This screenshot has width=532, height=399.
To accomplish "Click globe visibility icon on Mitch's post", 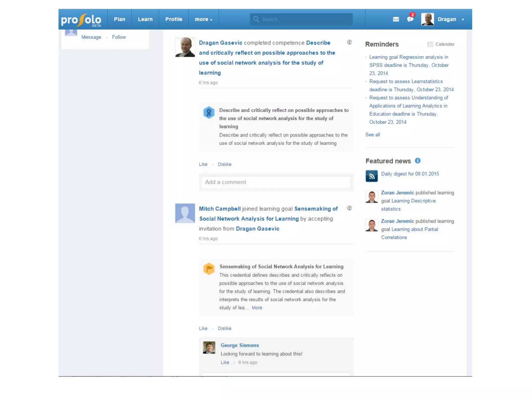I will pyautogui.click(x=349, y=208).
